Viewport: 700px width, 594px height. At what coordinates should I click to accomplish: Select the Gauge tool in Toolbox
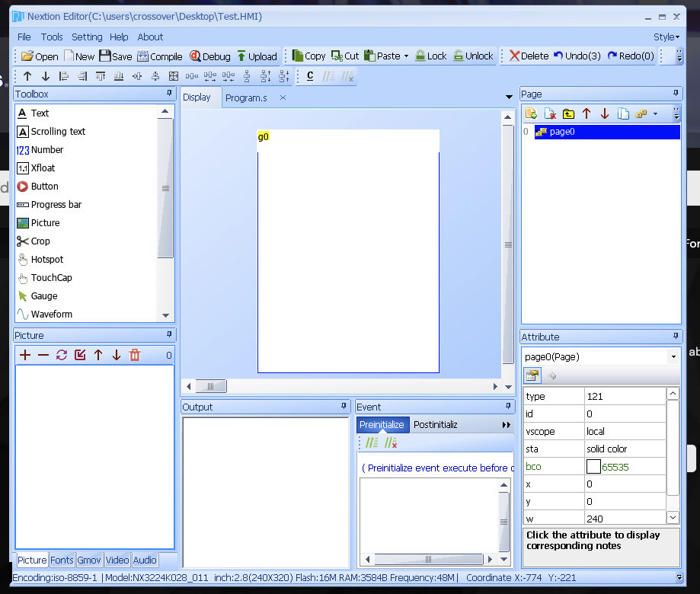coord(43,296)
